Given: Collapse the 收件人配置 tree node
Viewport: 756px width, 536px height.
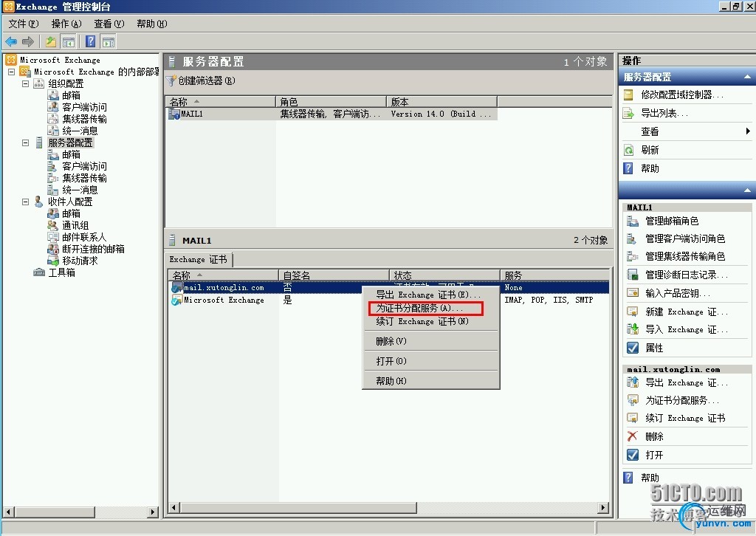Looking at the screenshot, I should (x=26, y=202).
